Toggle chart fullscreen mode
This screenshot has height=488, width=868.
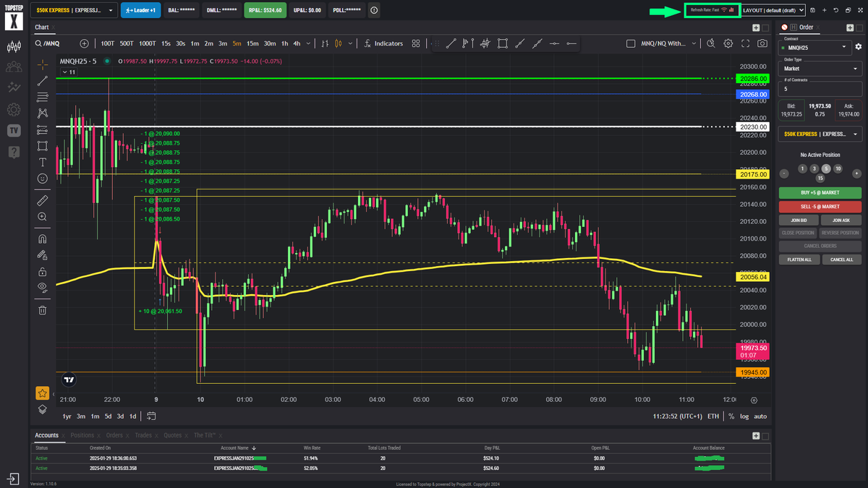click(745, 43)
